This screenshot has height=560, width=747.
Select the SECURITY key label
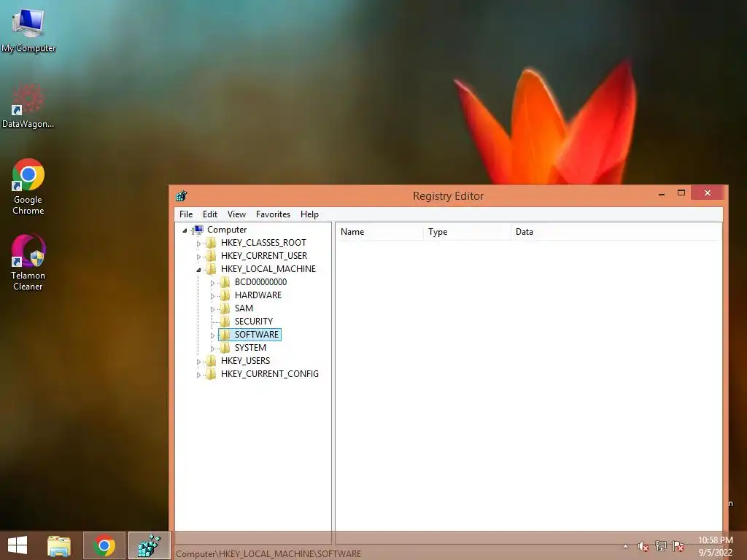click(253, 322)
